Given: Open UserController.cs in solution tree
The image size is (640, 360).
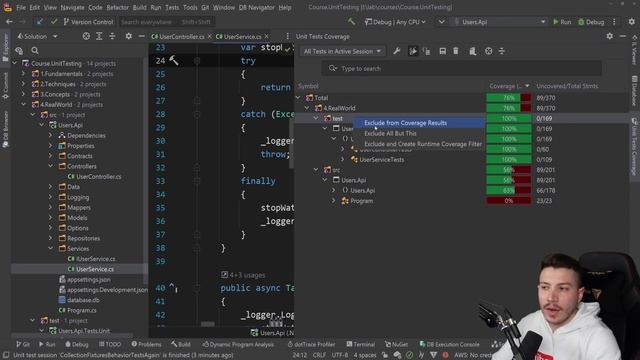Looking at the screenshot, I should click(x=98, y=176).
